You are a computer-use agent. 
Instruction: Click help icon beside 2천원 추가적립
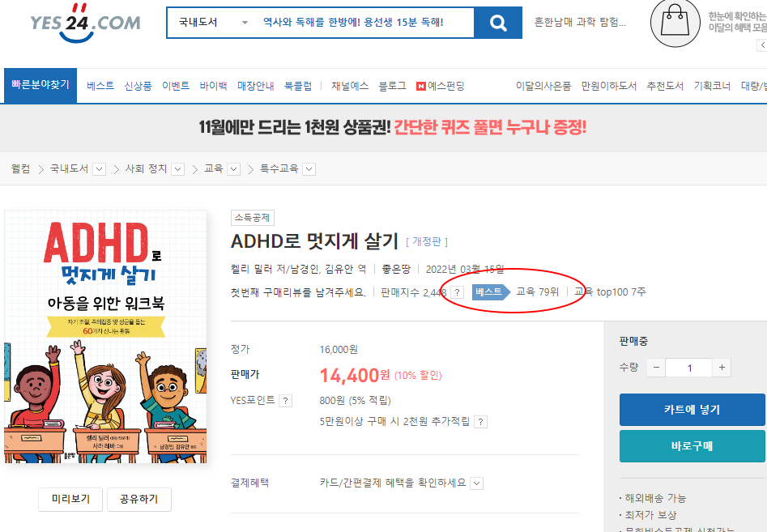tap(481, 422)
